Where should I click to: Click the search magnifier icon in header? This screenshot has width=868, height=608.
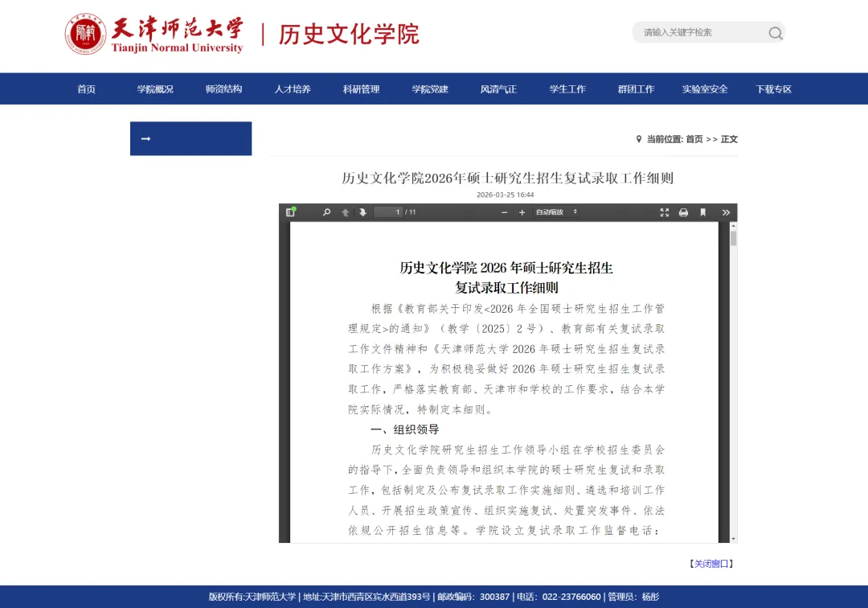pos(775,33)
